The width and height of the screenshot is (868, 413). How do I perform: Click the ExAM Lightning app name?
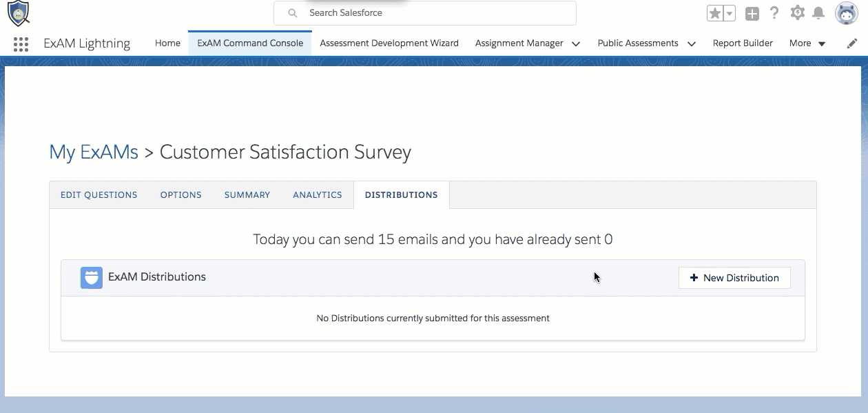(87, 43)
